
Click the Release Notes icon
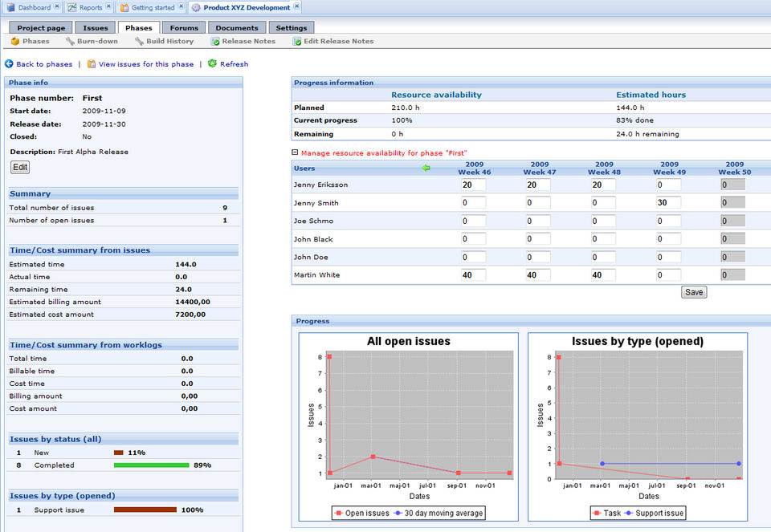[215, 41]
